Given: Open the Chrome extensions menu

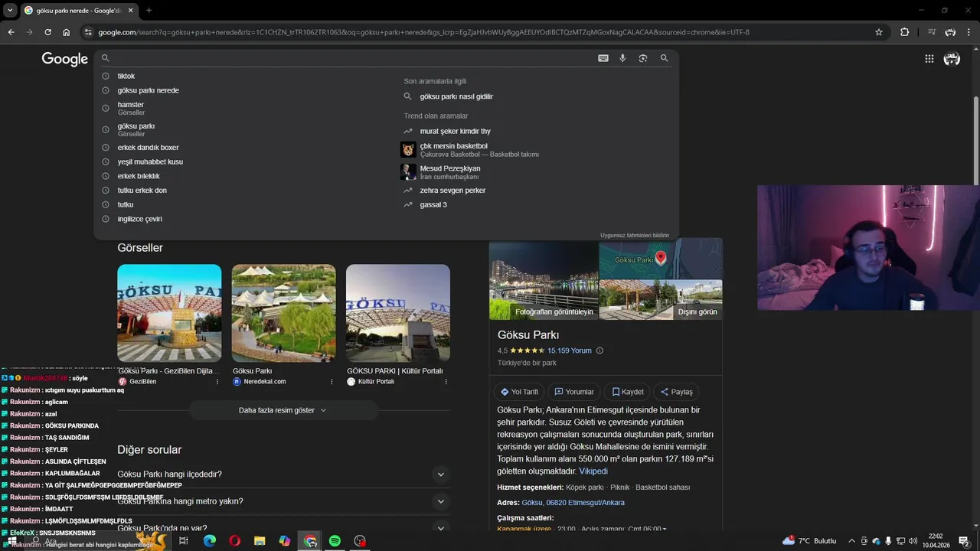Looking at the screenshot, I should (905, 32).
